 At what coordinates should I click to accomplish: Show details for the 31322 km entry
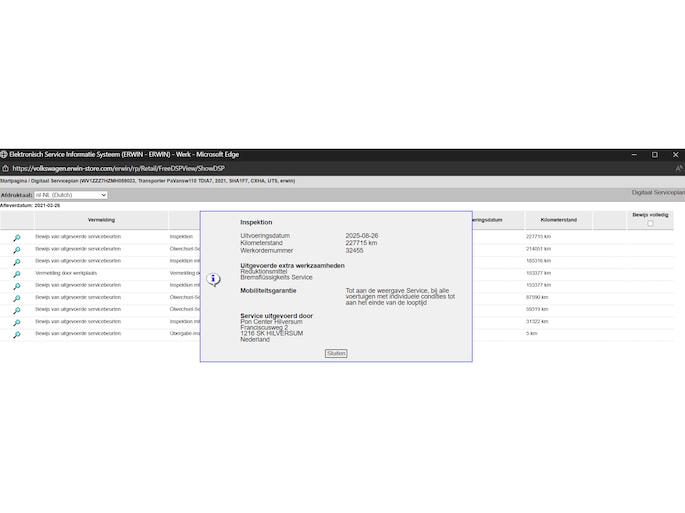tap(16, 322)
